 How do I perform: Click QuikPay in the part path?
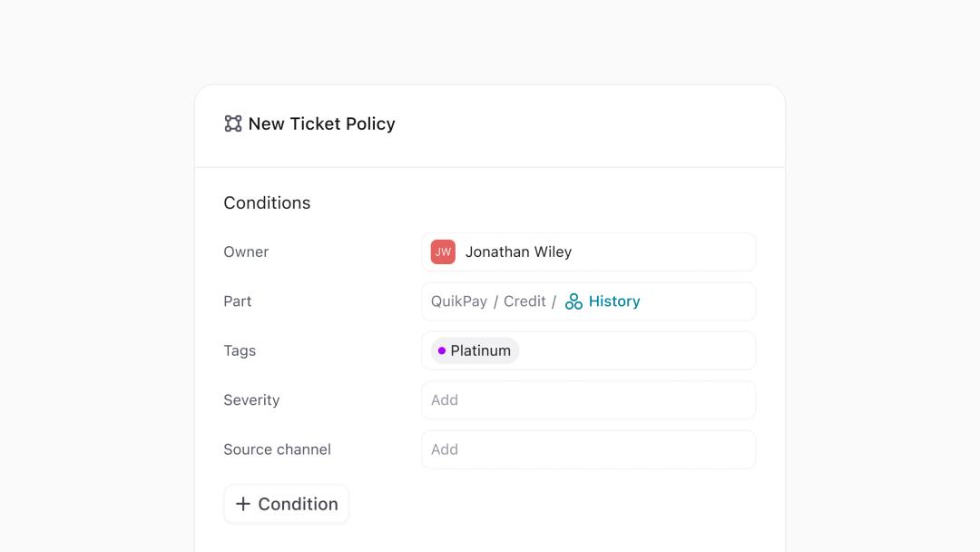(x=459, y=301)
